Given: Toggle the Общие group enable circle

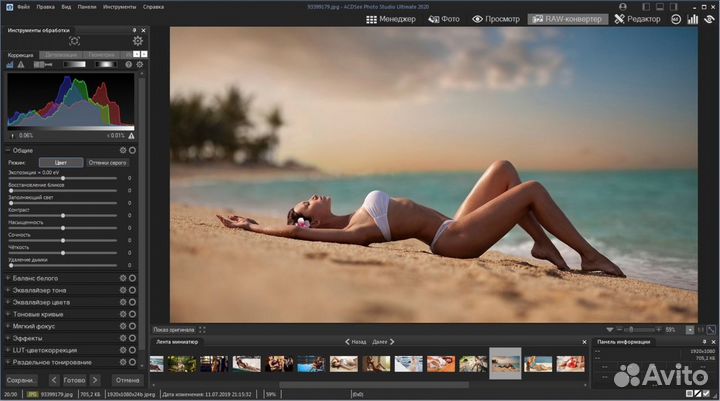Looking at the screenshot, I should [x=132, y=150].
